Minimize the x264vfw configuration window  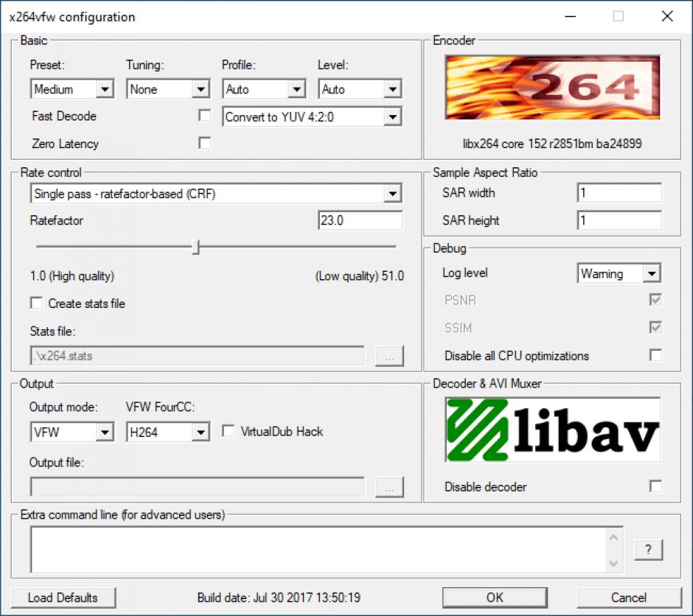[571, 16]
